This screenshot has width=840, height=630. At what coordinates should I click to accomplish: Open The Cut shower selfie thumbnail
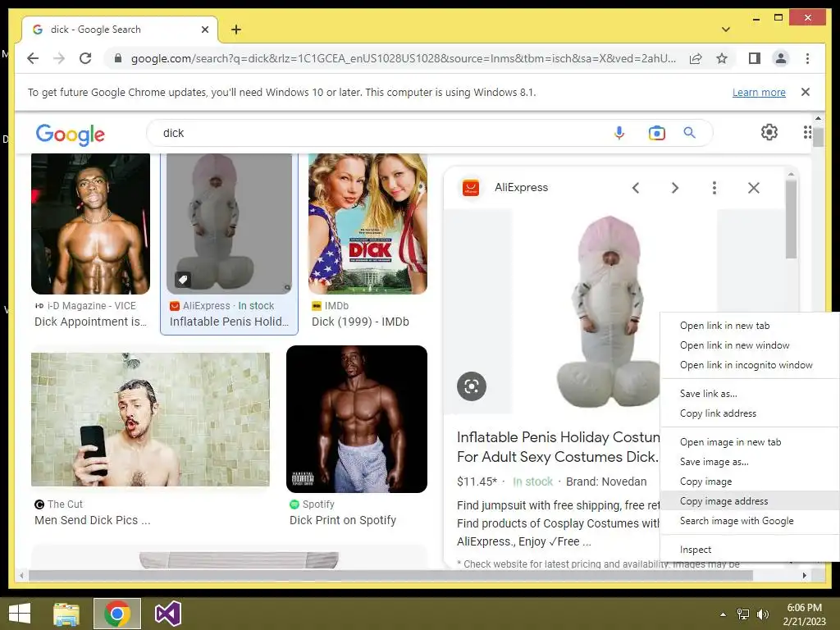151,419
